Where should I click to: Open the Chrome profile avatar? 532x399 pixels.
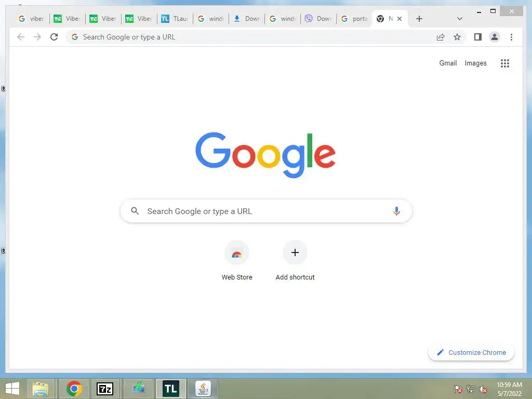click(x=495, y=37)
